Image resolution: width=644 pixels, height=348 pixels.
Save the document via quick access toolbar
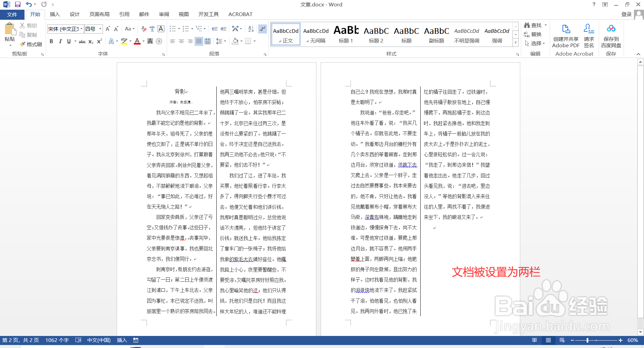click(x=18, y=4)
